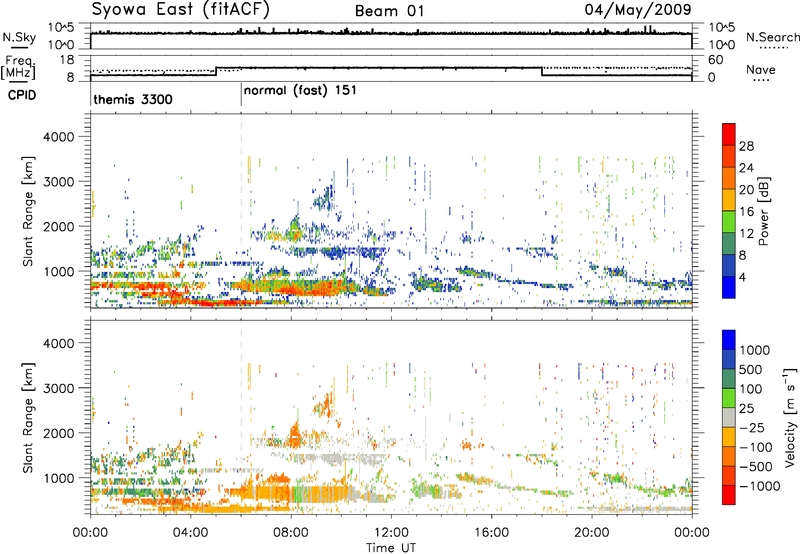Click the 'CPID' row label
The height and width of the screenshot is (554, 800).
click(21, 95)
